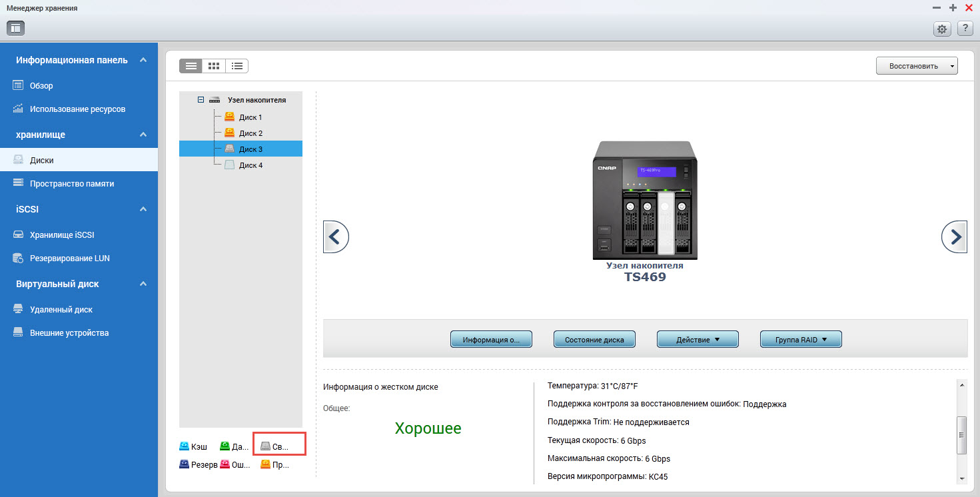The width and height of the screenshot is (980, 497).
Task: Switch to the detailed list view mode
Action: click(191, 66)
